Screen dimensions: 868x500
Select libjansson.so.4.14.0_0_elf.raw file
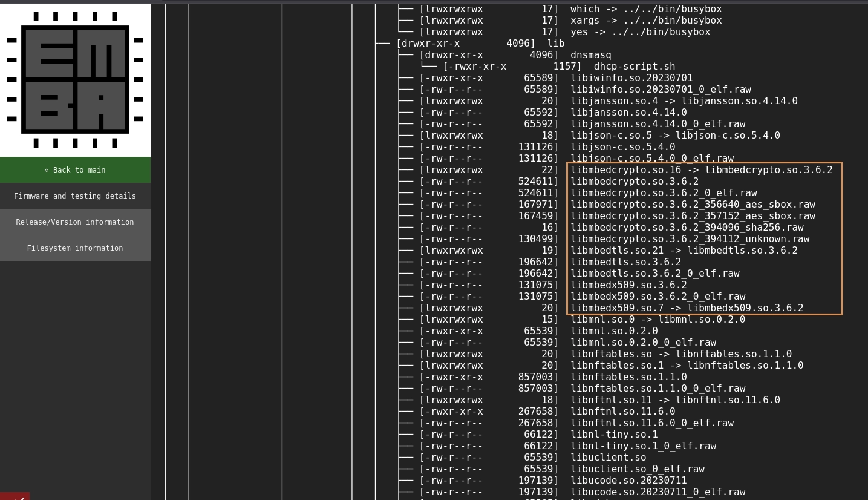(658, 124)
